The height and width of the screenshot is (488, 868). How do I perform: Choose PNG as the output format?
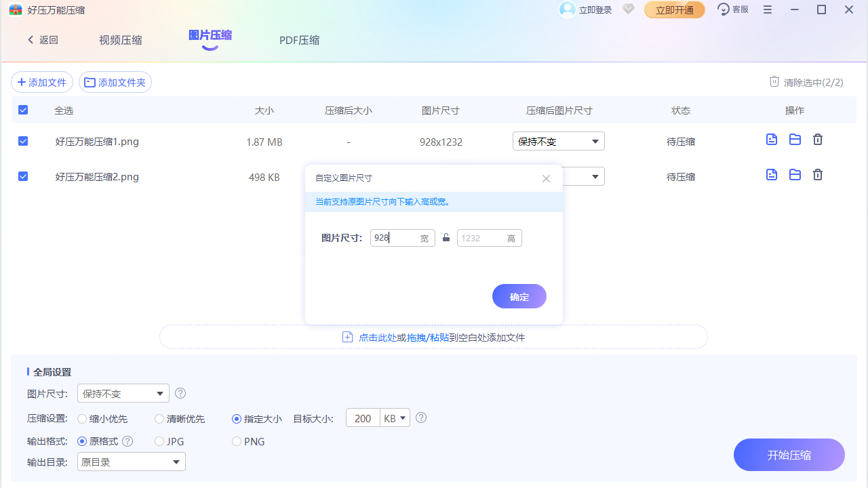[x=235, y=441]
